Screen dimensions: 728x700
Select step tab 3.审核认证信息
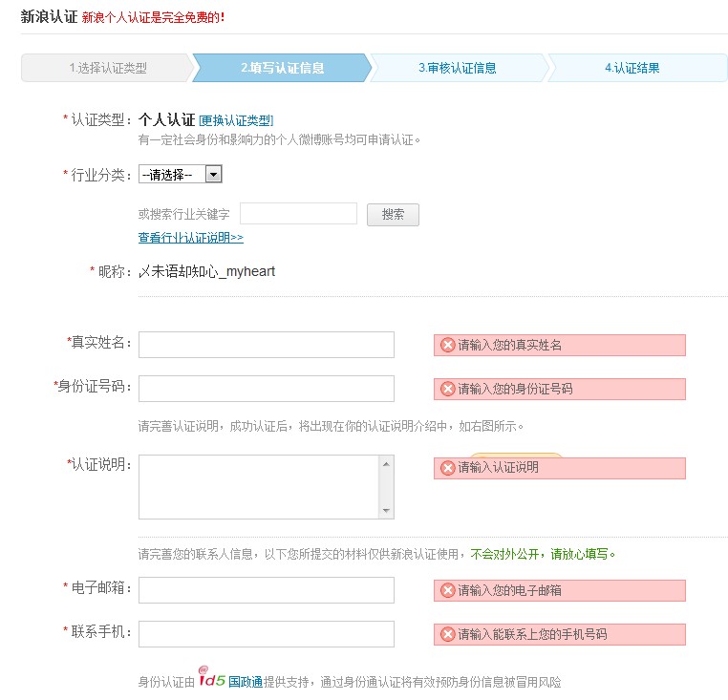point(458,68)
